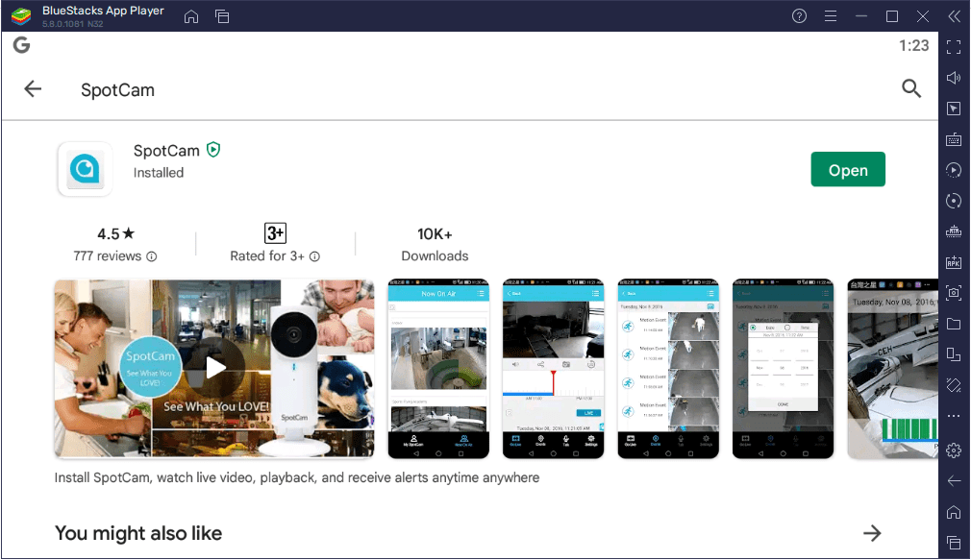The width and height of the screenshot is (971, 560).
Task: Open the hamburger menu in the title bar
Action: click(830, 15)
